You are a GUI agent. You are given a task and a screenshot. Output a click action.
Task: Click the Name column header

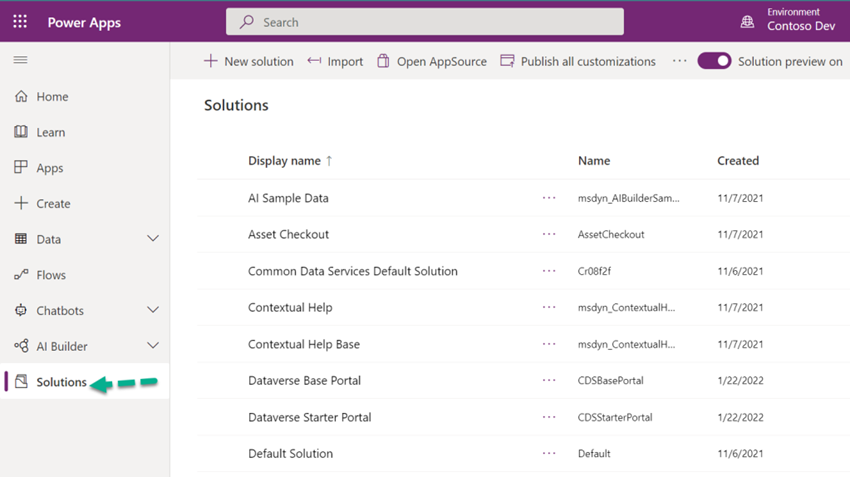coord(594,161)
